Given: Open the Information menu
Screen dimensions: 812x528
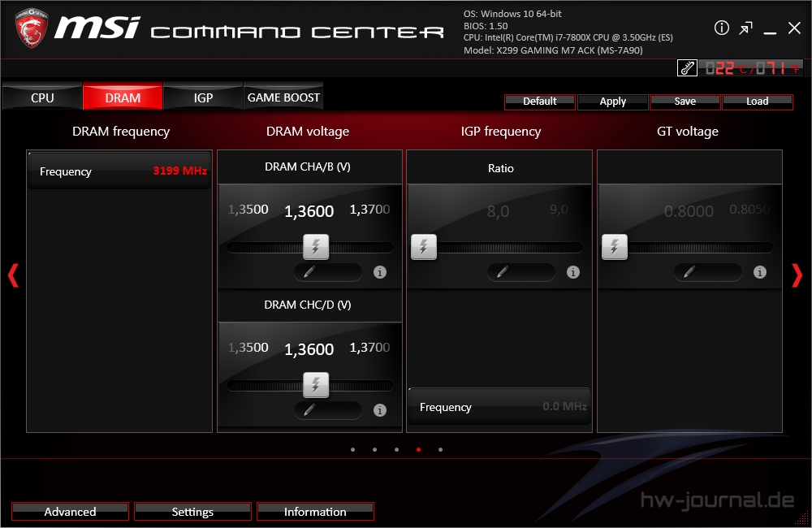Looking at the screenshot, I should click(315, 512).
